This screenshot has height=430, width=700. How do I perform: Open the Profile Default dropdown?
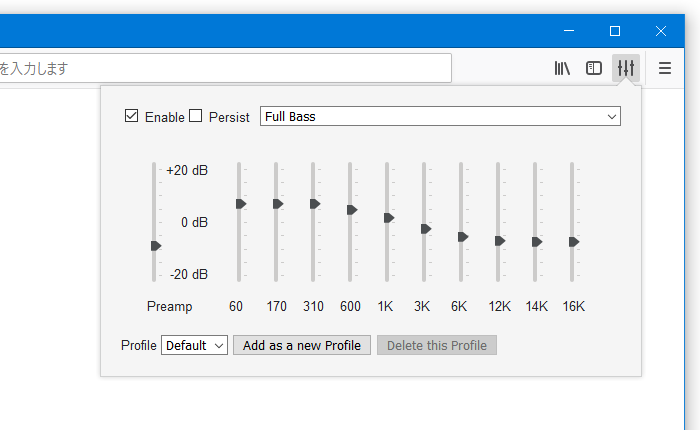coord(194,345)
